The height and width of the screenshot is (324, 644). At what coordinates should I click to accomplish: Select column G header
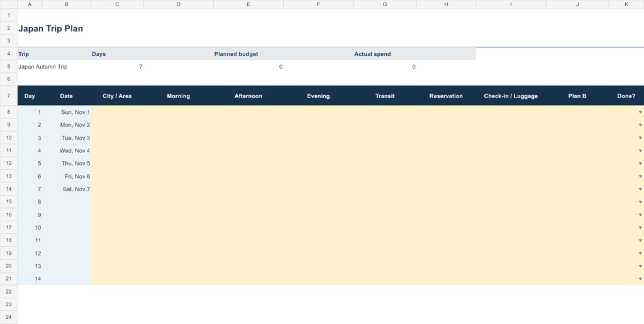(x=385, y=4)
